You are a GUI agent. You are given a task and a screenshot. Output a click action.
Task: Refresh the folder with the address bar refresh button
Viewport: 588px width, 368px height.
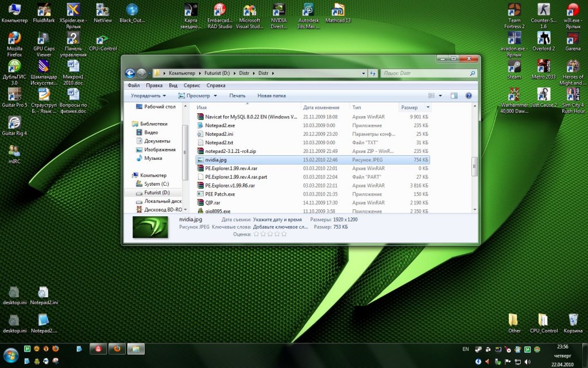pyautogui.click(x=372, y=73)
